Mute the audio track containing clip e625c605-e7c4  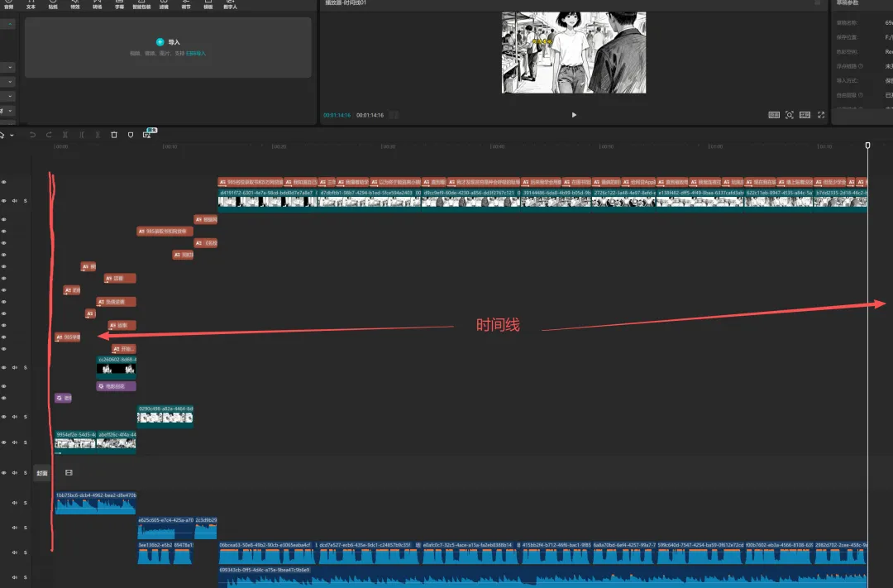click(15, 528)
